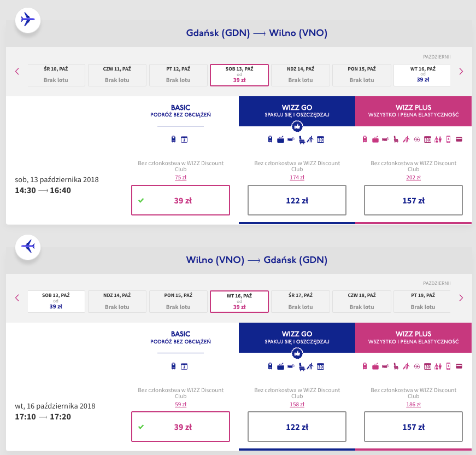Click the return flight airplane icon
Image resolution: width=476 pixels, height=455 pixels.
point(27,246)
